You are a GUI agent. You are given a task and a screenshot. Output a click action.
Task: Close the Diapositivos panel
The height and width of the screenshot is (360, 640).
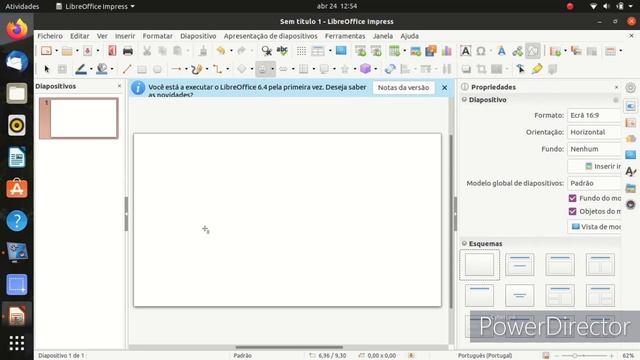click(x=119, y=86)
